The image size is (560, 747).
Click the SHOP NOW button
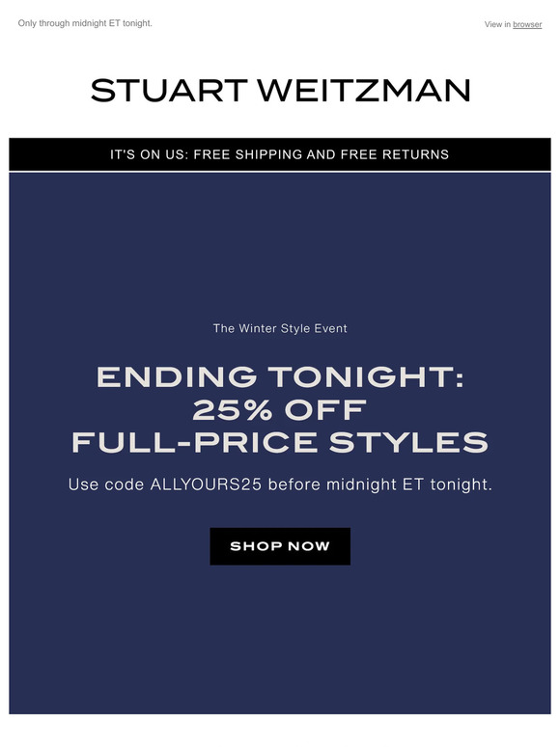tap(280, 546)
